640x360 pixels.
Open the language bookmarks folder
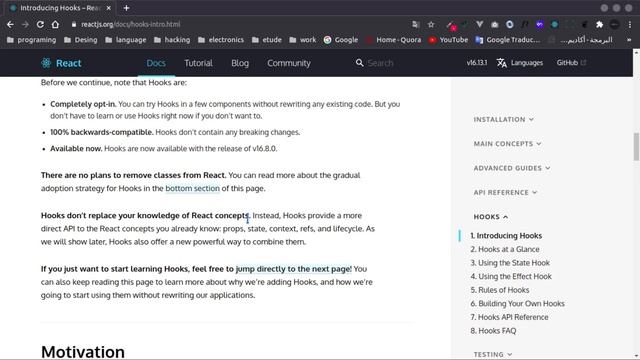point(126,40)
